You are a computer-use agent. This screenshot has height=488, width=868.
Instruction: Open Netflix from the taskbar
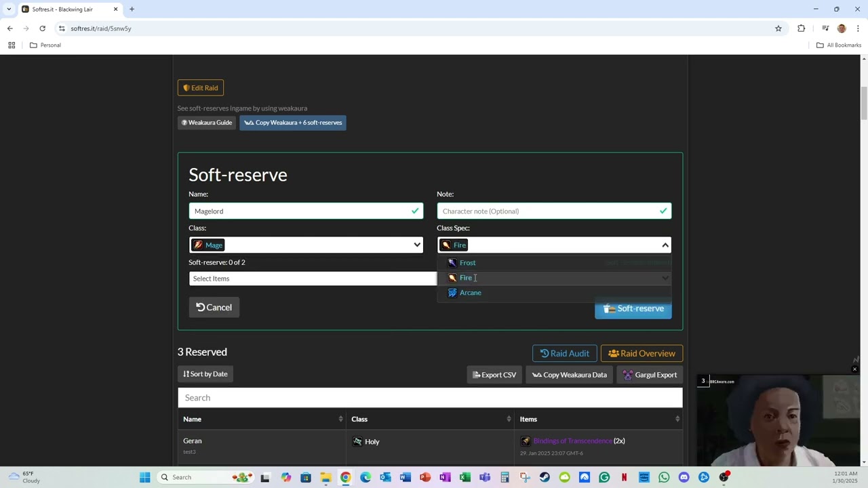point(624,477)
